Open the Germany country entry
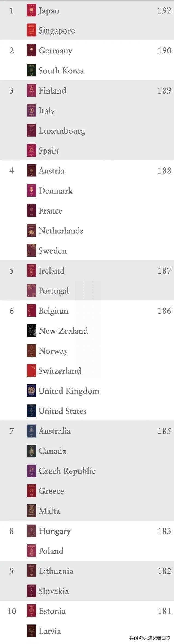The width and height of the screenshot is (174, 644). 55,50
